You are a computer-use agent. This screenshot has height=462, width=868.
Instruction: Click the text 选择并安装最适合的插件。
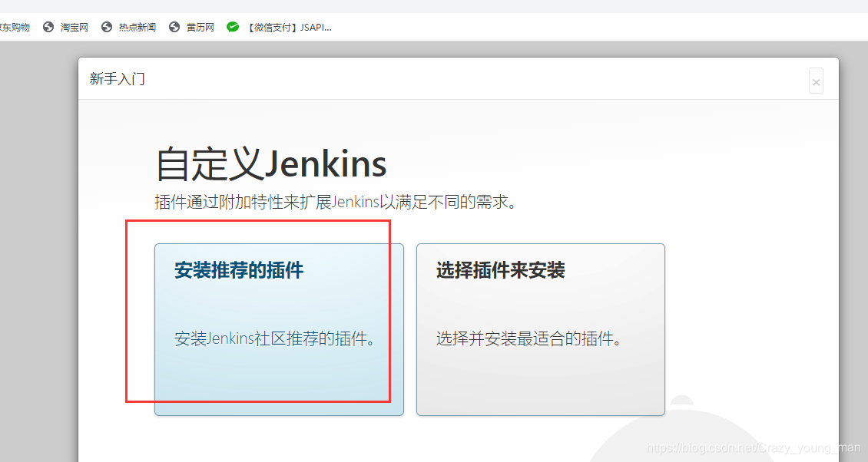coord(528,338)
